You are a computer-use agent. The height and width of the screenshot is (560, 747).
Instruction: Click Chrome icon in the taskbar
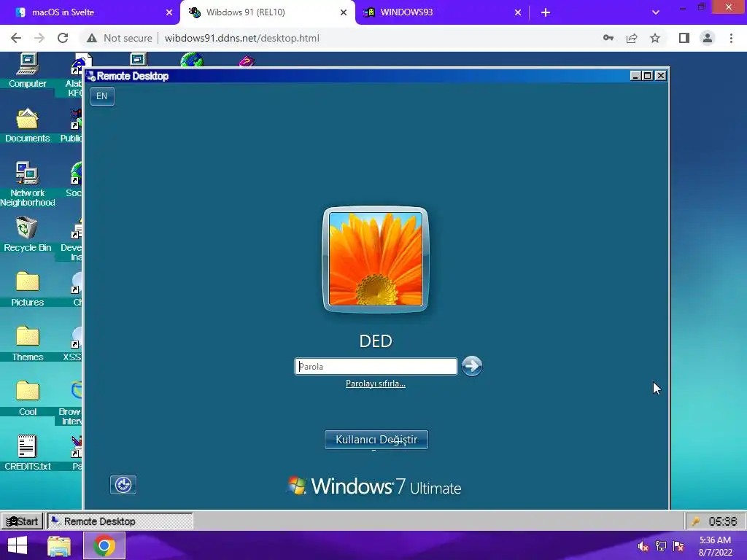coord(104,545)
